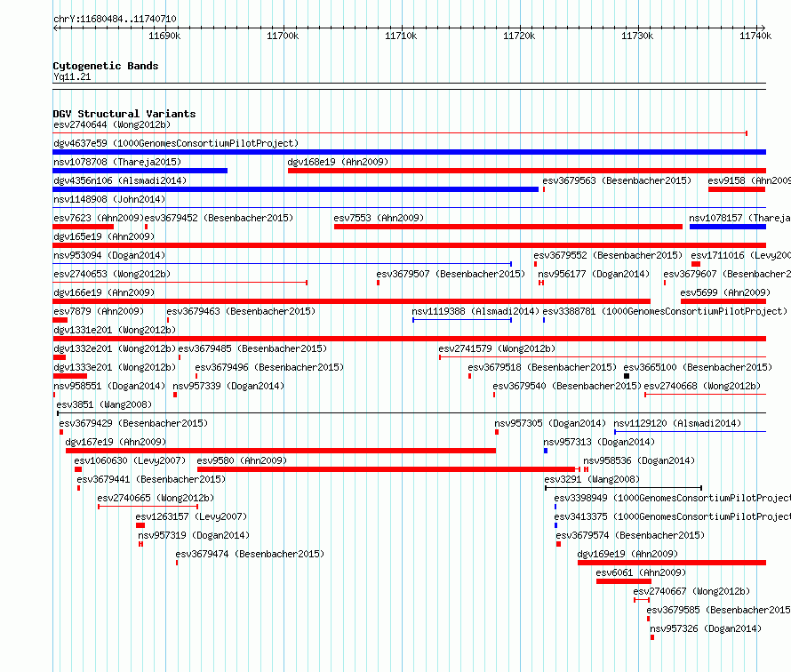
Task: Click the nsv1148908 (John2014) label
Action: 109,199
